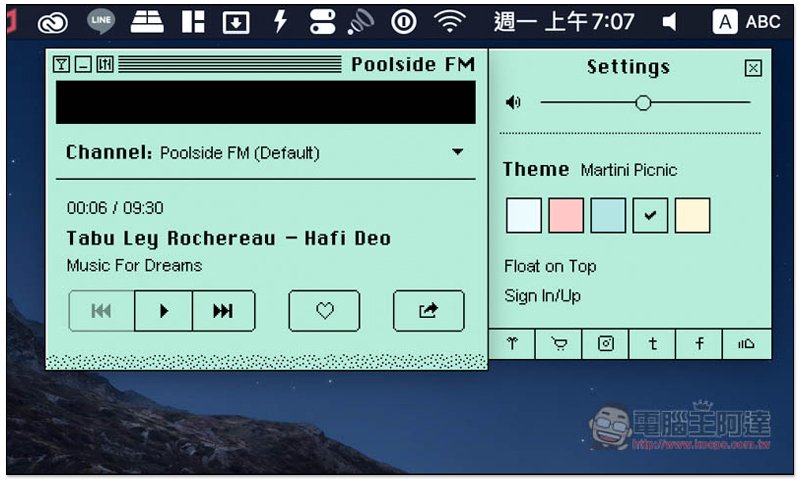The width and height of the screenshot is (800, 480).
Task: Choose the white theme swatch
Action: point(524,215)
